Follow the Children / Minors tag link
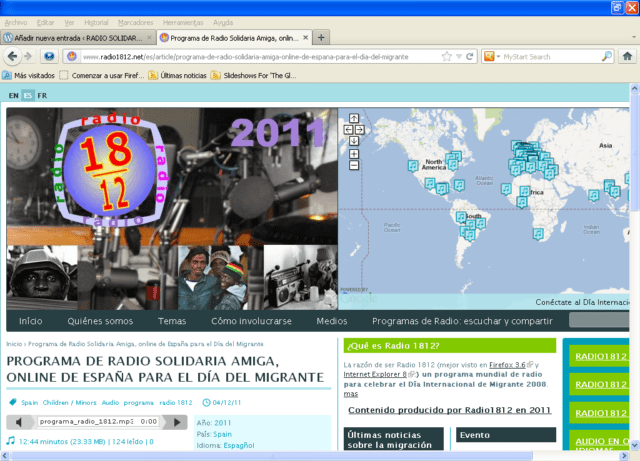Image resolution: width=640 pixels, height=461 pixels. pos(69,403)
